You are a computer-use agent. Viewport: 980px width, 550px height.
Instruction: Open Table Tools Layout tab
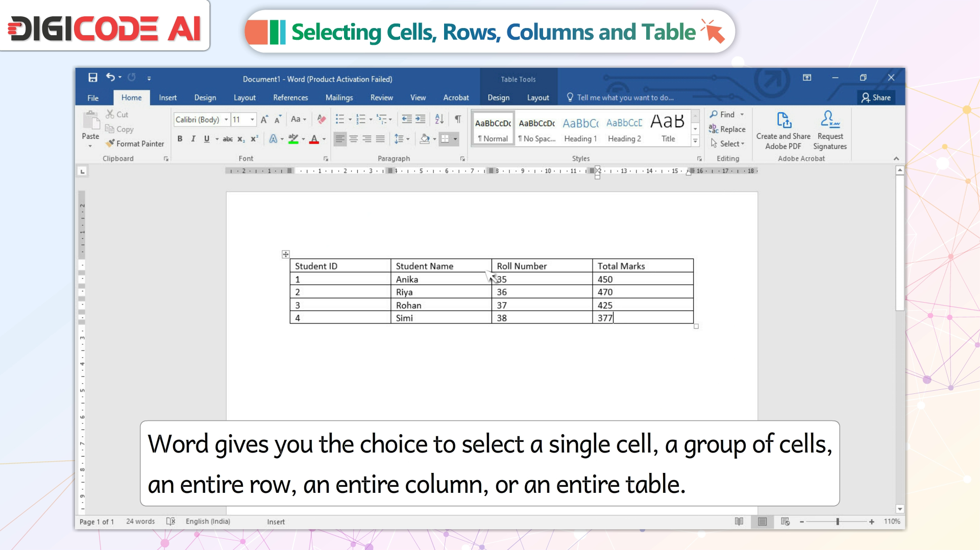pyautogui.click(x=538, y=98)
